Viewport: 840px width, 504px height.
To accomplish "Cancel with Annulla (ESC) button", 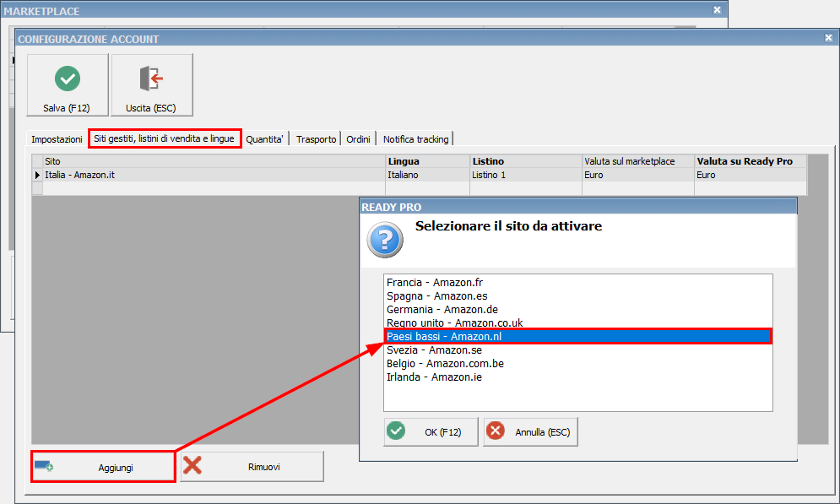I will [x=530, y=431].
